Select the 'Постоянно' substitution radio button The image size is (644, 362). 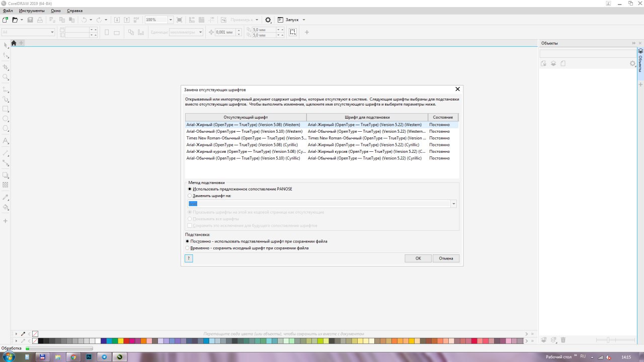point(188,241)
